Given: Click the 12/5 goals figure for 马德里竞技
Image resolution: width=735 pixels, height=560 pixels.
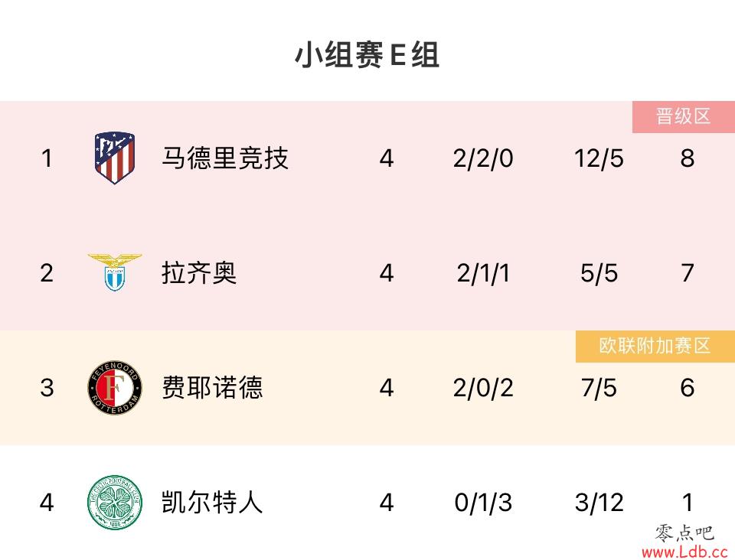Looking at the screenshot, I should click(x=599, y=158).
